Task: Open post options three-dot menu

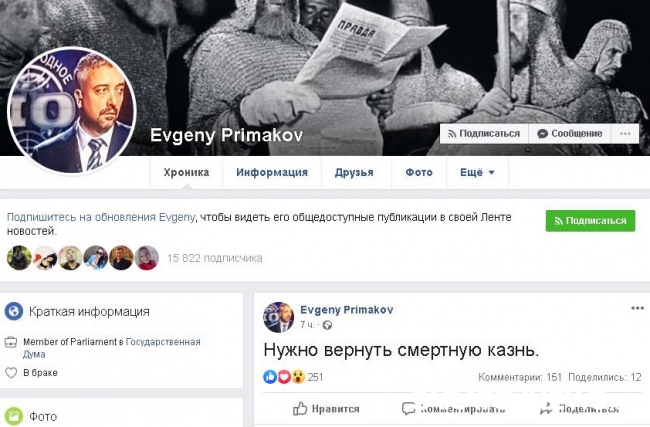Action: 637,308
